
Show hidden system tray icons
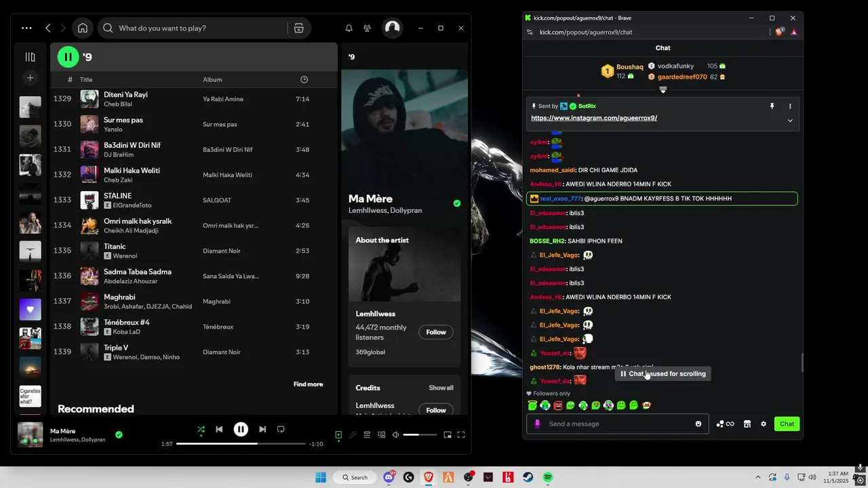(x=758, y=477)
